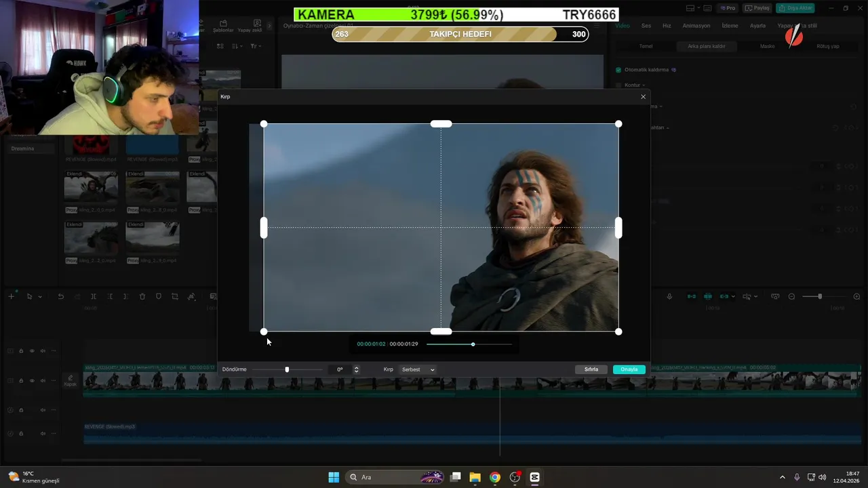Click the Kapak cover button on main track

pyautogui.click(x=70, y=381)
